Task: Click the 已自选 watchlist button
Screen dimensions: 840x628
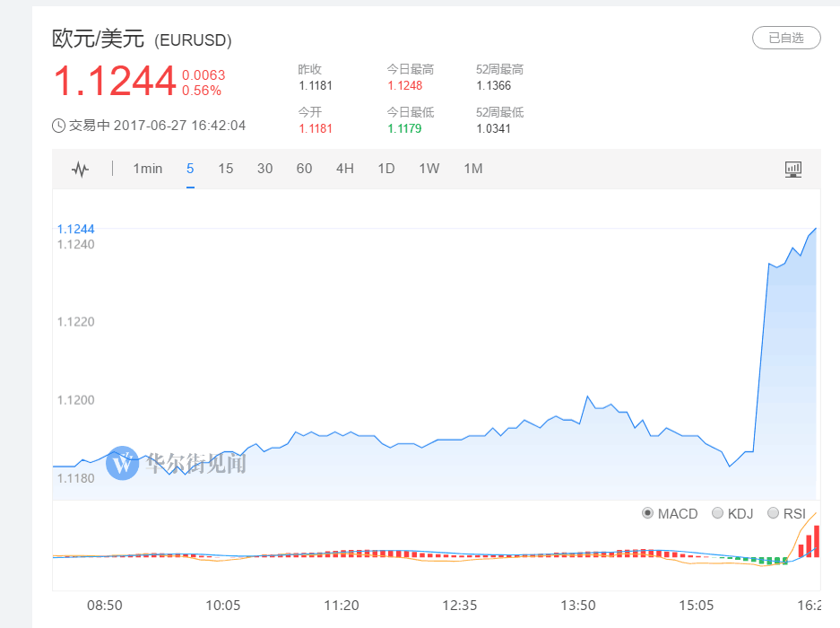Action: [x=786, y=38]
